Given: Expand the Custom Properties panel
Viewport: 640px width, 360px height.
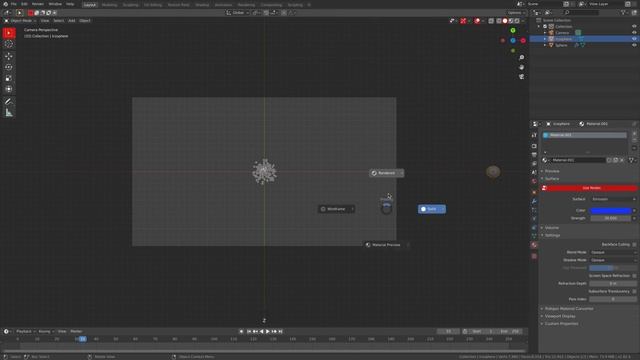Looking at the screenshot, I should (x=561, y=324).
